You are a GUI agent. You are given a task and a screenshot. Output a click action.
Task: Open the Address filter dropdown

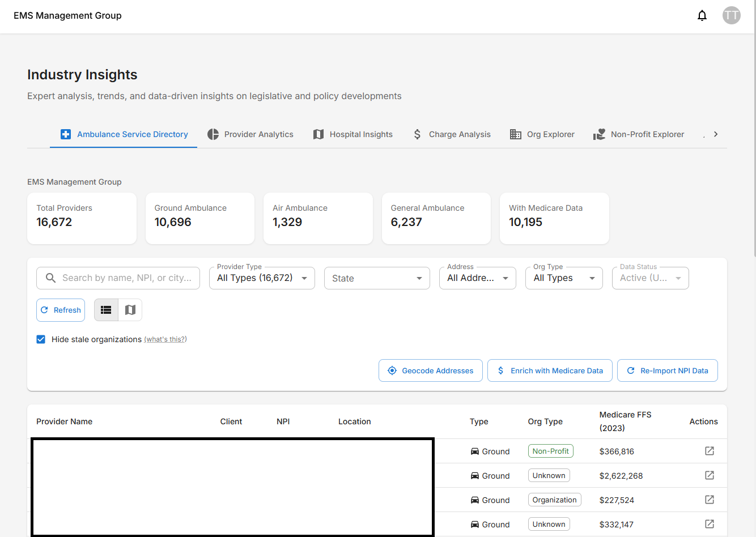478,278
